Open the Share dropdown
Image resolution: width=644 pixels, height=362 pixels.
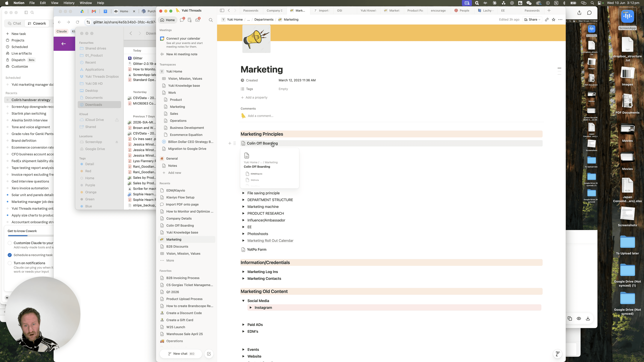[x=532, y=19]
